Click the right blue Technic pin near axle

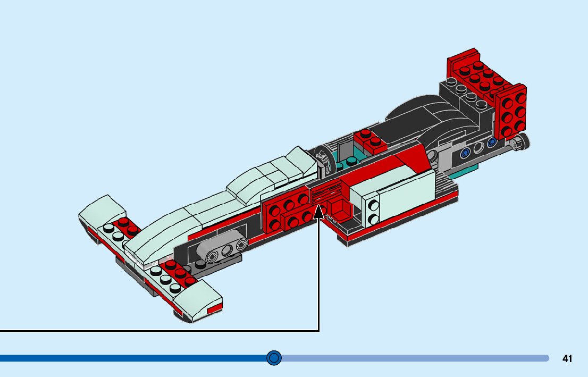click(491, 142)
